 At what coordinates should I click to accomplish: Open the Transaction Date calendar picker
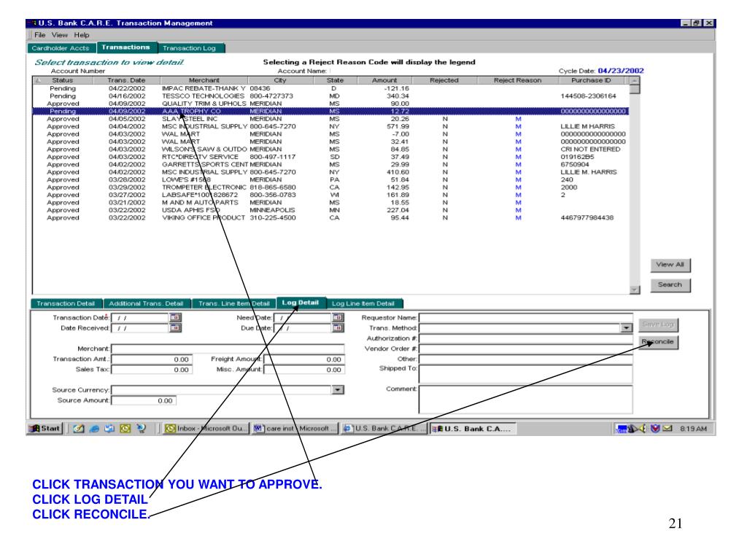click(x=175, y=317)
